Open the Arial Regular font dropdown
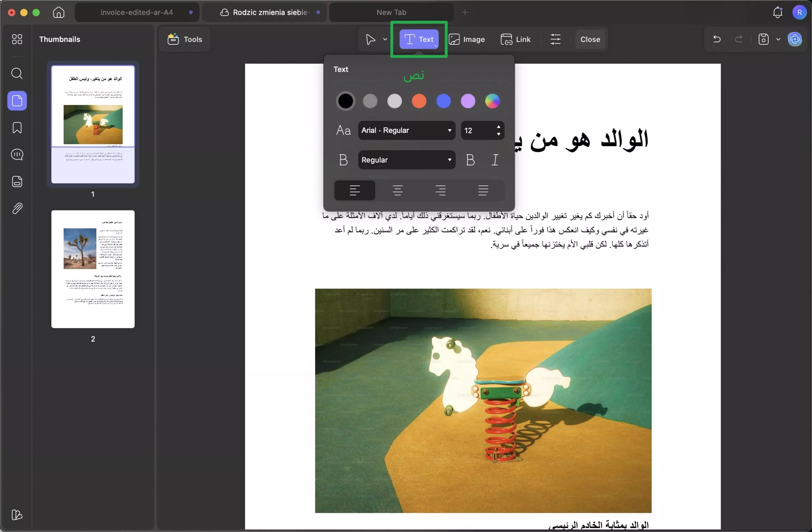The height and width of the screenshot is (532, 812). click(x=406, y=130)
